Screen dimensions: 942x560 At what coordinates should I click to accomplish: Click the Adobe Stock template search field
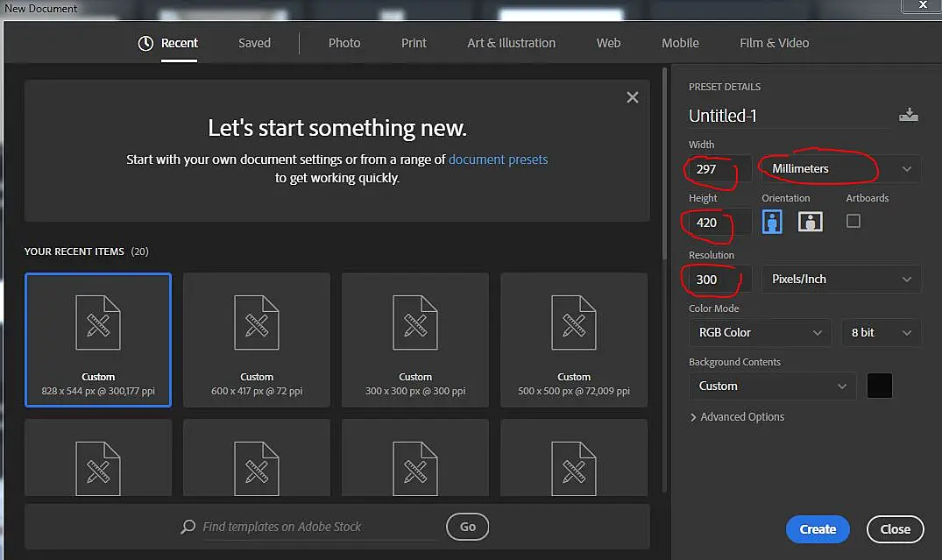(x=320, y=527)
